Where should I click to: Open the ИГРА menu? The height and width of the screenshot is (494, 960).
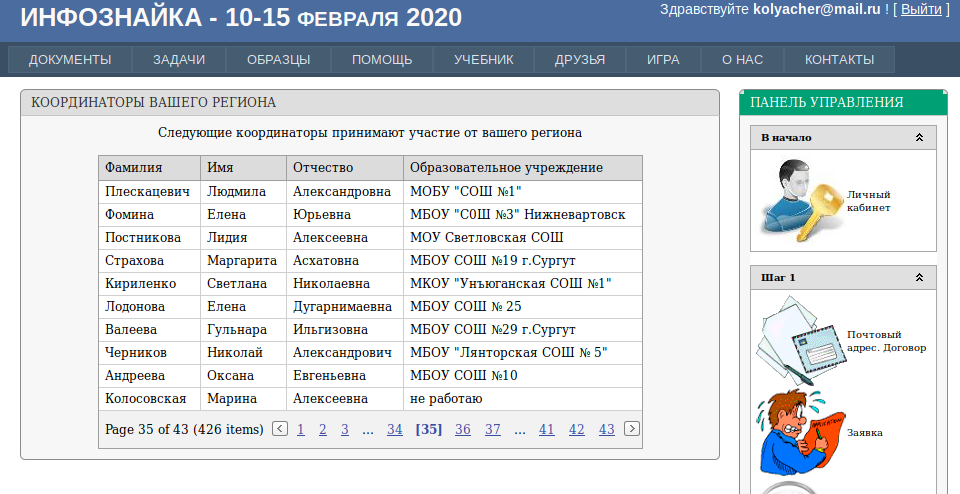pos(663,59)
